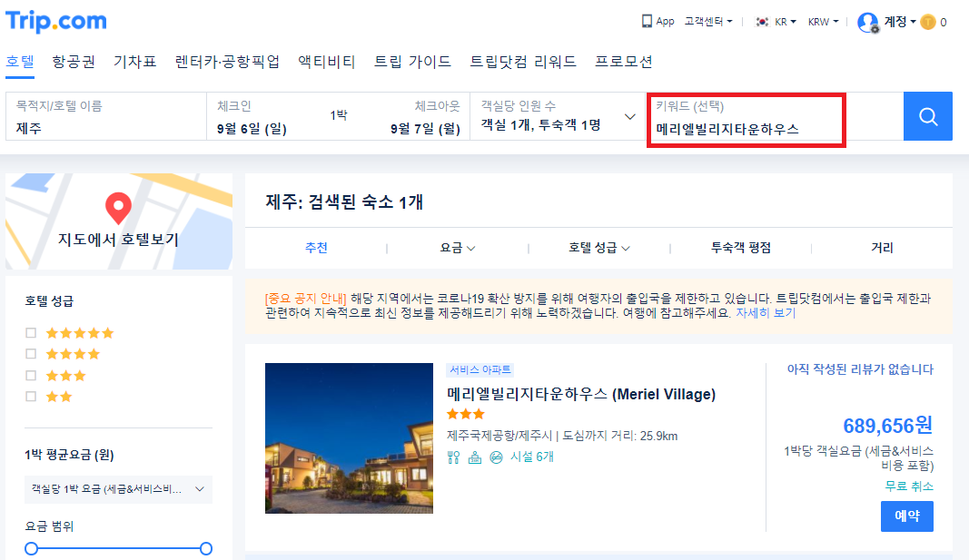Open the 호텔 성급 sort dropdown
Viewport: 969px width, 560px height.
[598, 248]
